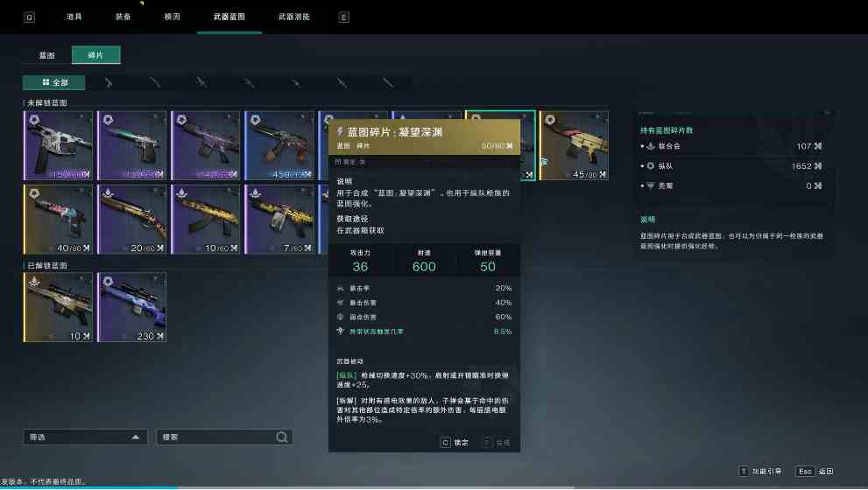
Task: Open the 装备 tab
Action: pos(123,17)
